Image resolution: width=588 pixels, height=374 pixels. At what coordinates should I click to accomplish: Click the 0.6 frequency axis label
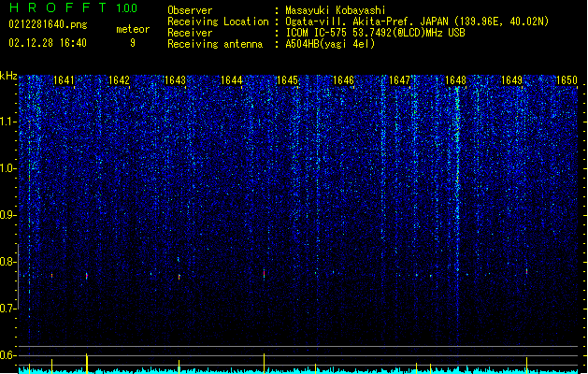pos(8,355)
